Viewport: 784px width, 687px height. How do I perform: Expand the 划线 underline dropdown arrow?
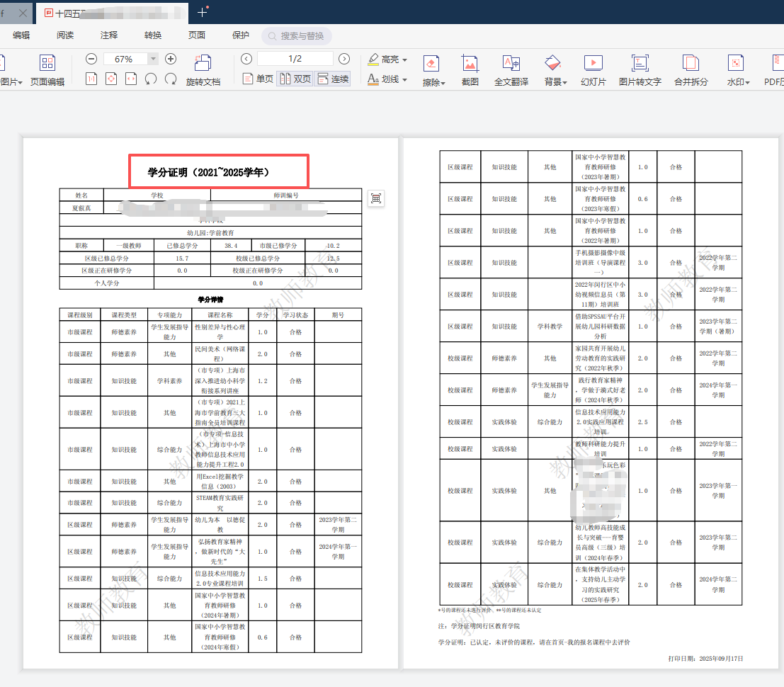coord(404,79)
